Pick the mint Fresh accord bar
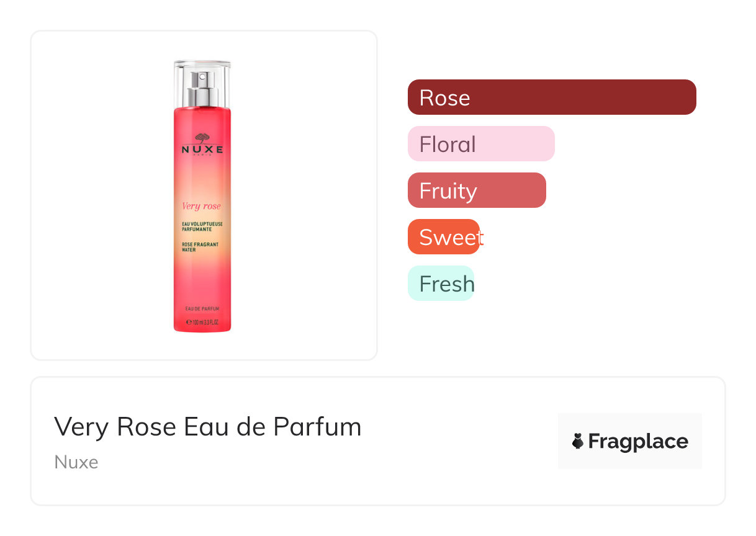Viewport: 756px width, 536px height. (441, 284)
